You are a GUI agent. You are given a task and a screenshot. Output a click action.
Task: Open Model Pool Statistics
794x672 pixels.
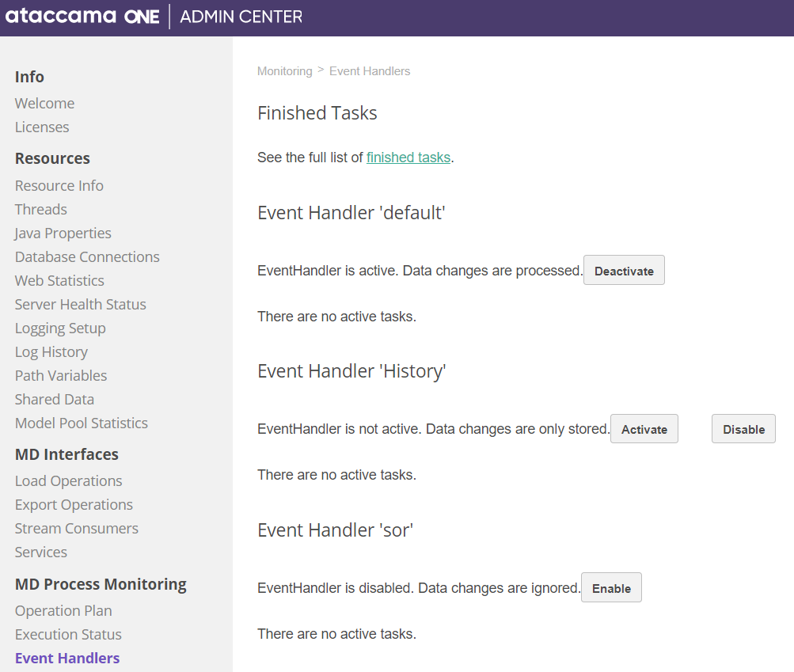point(82,423)
